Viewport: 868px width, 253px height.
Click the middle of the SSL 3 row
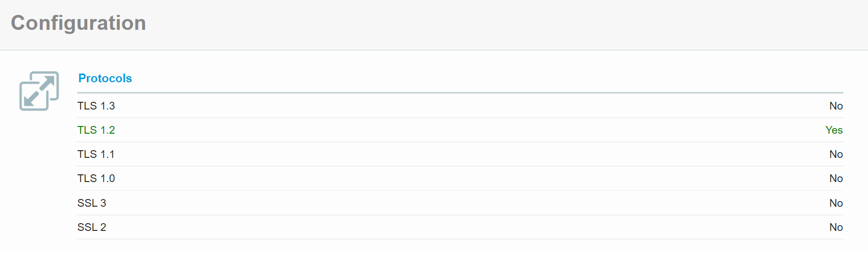460,203
